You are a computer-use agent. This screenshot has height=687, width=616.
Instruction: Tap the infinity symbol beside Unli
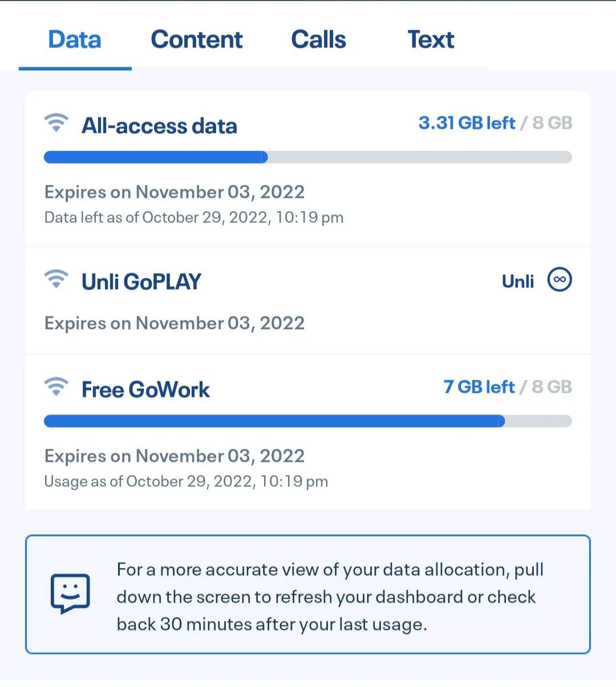pyautogui.click(x=560, y=279)
